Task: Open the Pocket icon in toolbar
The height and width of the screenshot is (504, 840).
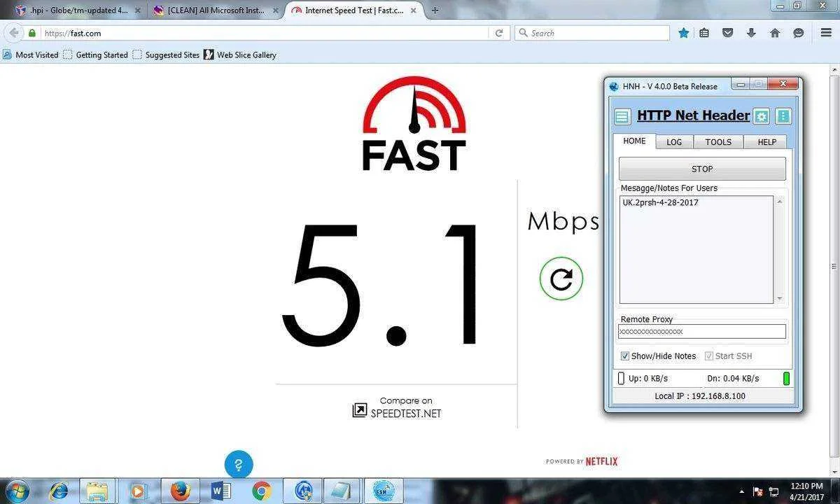Action: (728, 33)
